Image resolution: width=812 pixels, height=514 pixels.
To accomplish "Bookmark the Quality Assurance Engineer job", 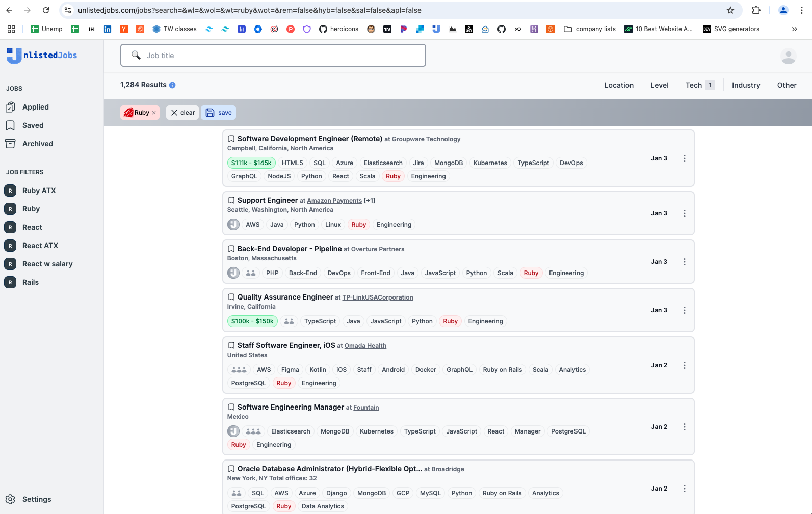I will click(x=231, y=297).
